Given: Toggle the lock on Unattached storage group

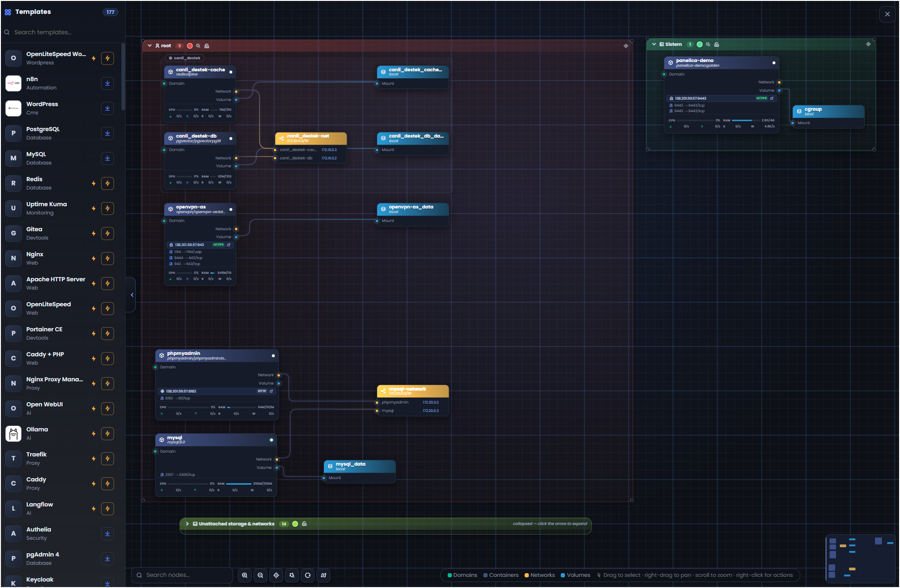Looking at the screenshot, I should click(x=304, y=524).
